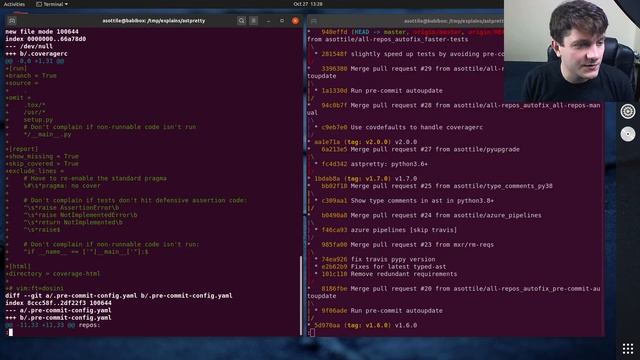Screen dimensions: 640x360
Task: Click the '+++ b/.pre-commit-config.yaml' line
Action: pyautogui.click(x=58, y=318)
